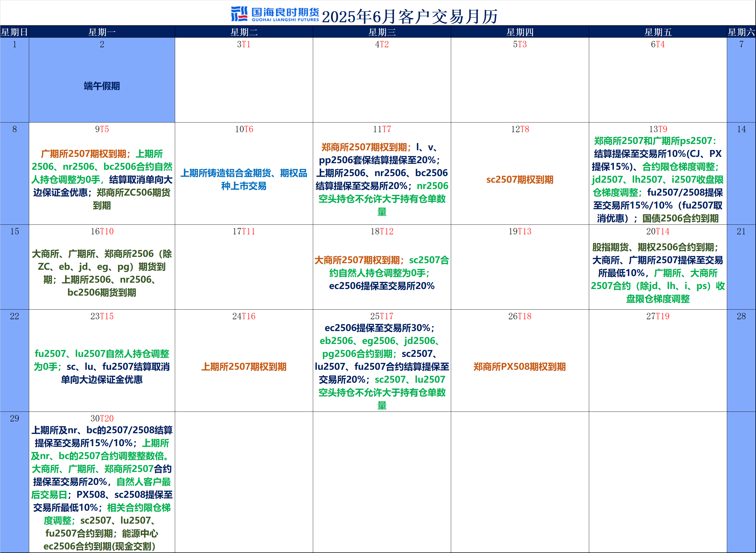
Task: Click the 郑商所PX508期权到期 entry
Action: (x=520, y=366)
